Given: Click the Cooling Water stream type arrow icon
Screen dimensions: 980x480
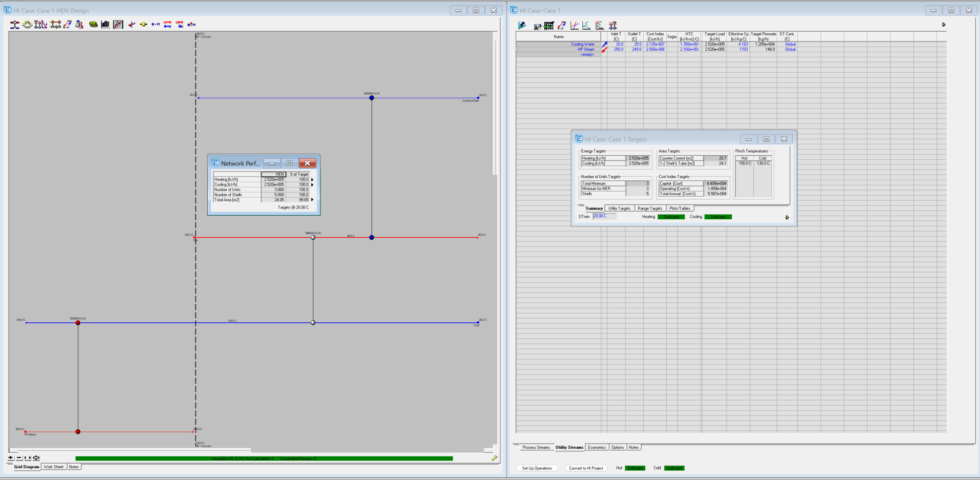Looking at the screenshot, I should tap(605, 45).
